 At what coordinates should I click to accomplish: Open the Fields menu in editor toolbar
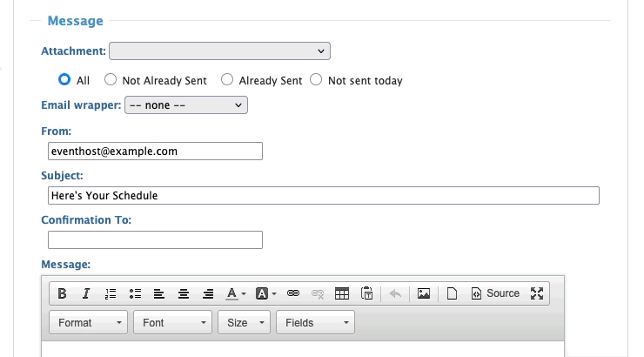[x=315, y=323]
